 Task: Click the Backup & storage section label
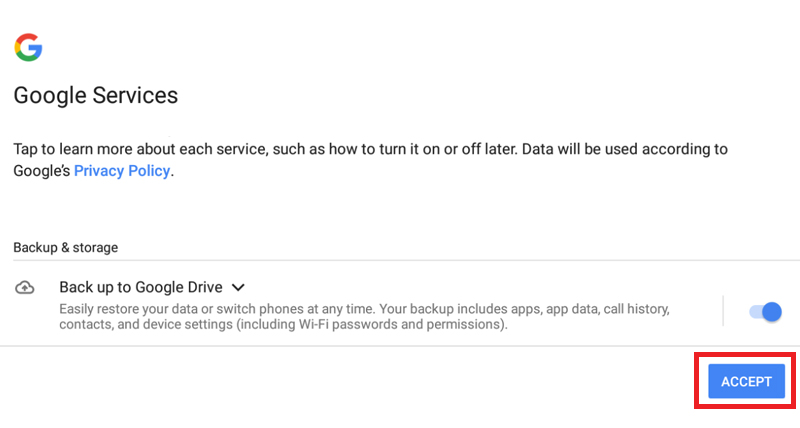65,247
